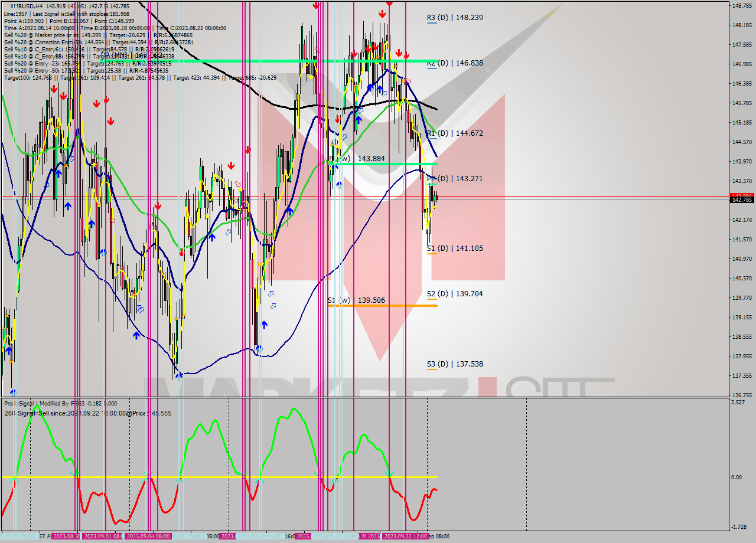The height and width of the screenshot is (543, 756).
Task: Click the 2023.08.30 date marker
Action: (x=66, y=537)
